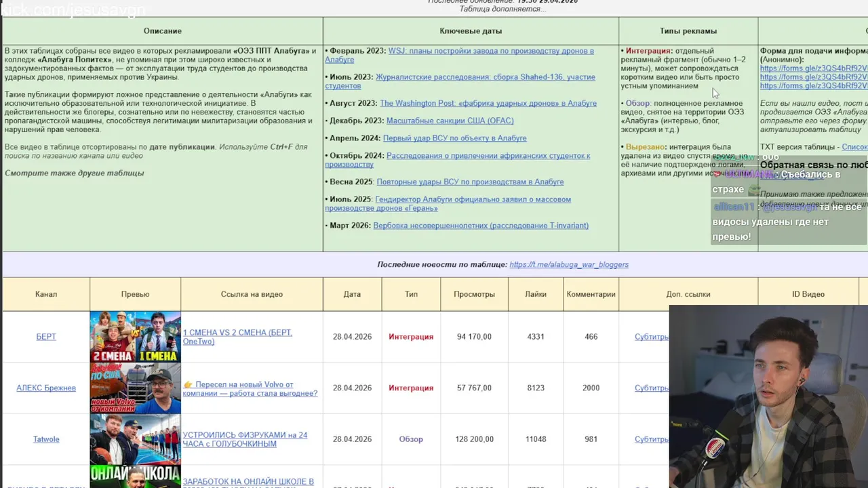Click the АЛЕКС Брежнев Volvo thumbnail
This screenshot has height=488, width=868.
(136, 388)
